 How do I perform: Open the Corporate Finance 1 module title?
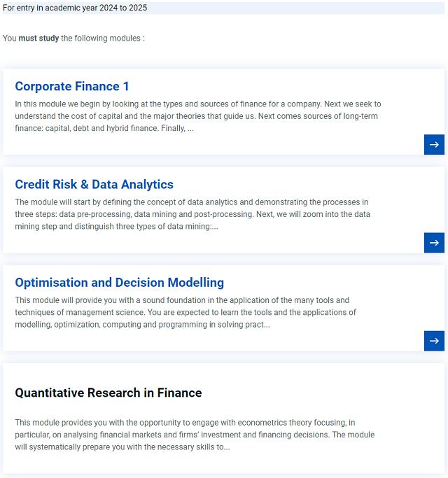coord(72,86)
